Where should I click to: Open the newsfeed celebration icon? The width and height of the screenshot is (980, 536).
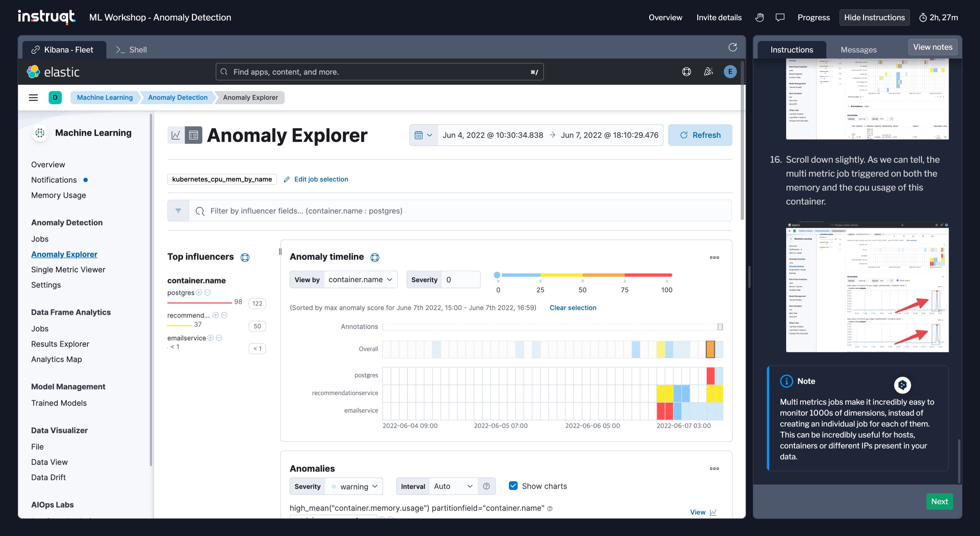(x=708, y=71)
